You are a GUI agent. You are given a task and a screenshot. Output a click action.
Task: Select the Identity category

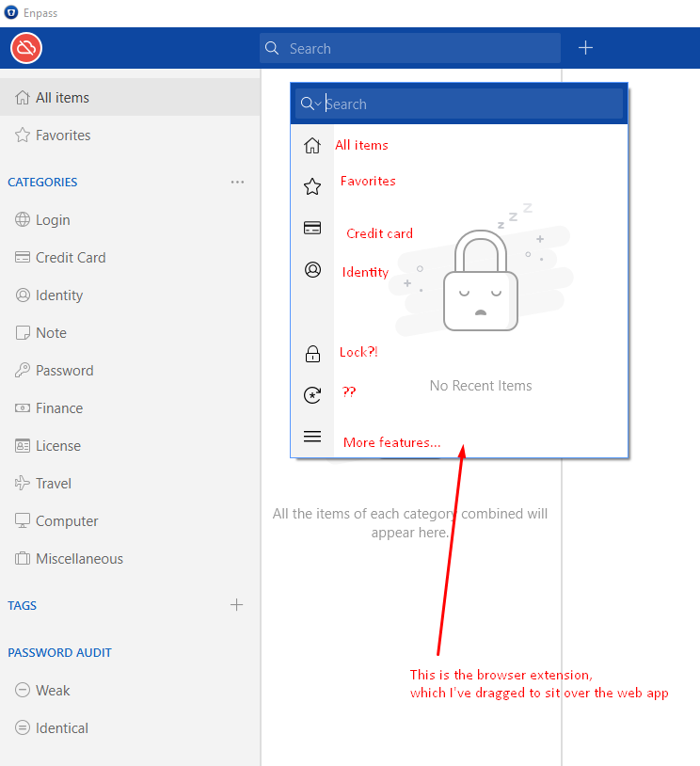(130, 295)
